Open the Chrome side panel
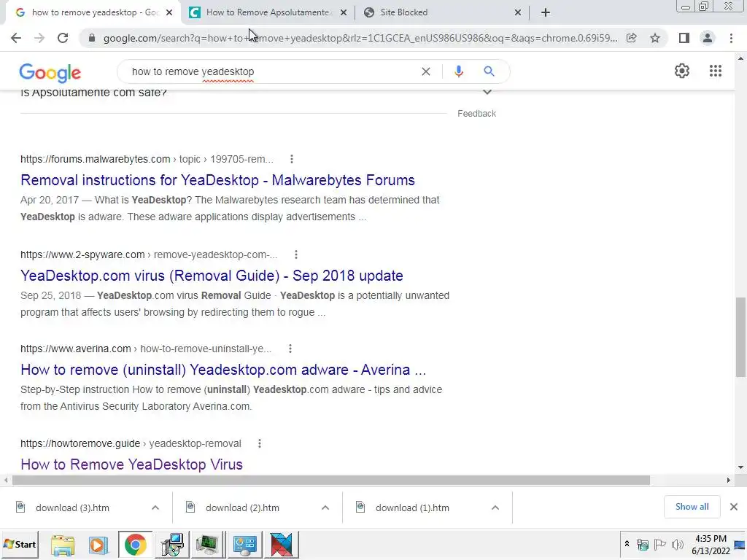The height and width of the screenshot is (560, 747). point(684,38)
